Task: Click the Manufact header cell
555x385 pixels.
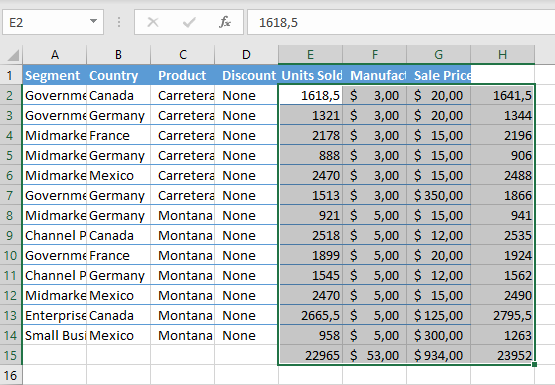Action: (374, 75)
